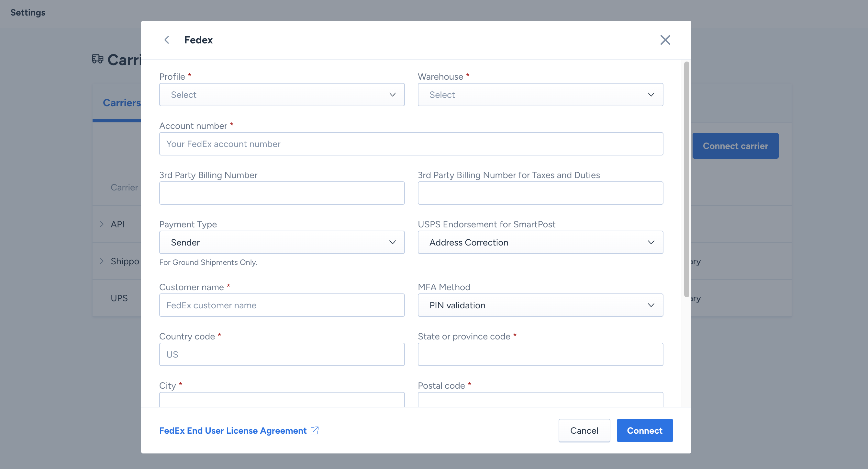Focus the Account number field
Image resolution: width=868 pixels, height=469 pixels.
(x=411, y=144)
